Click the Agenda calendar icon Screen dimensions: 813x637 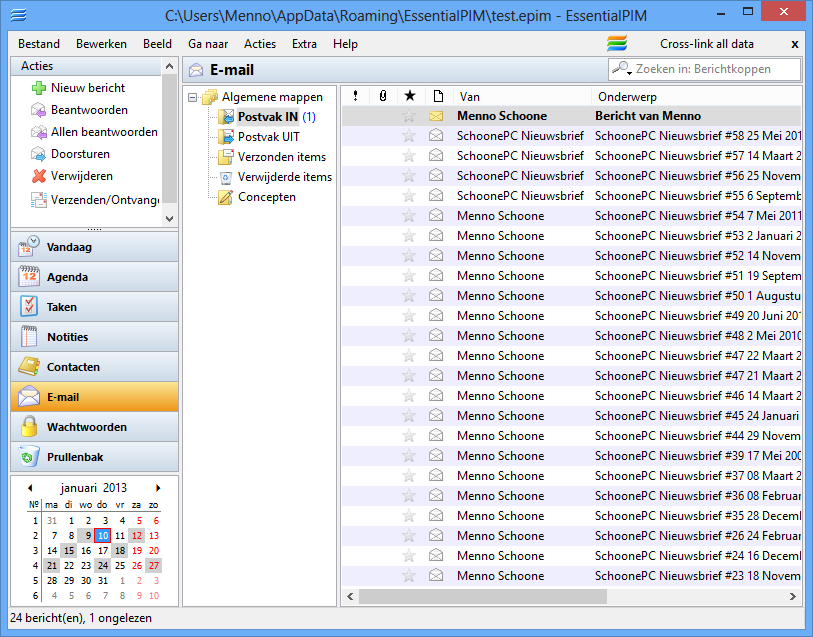pos(29,277)
